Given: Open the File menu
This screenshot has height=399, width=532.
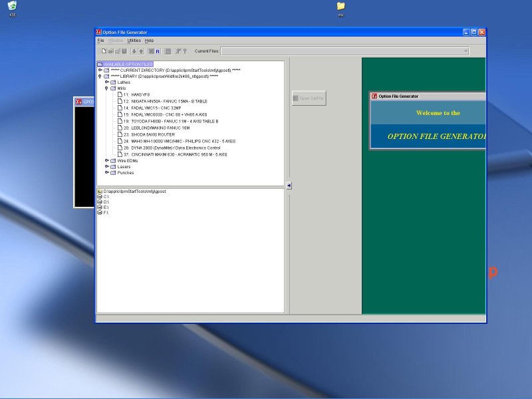Looking at the screenshot, I should tap(101, 41).
